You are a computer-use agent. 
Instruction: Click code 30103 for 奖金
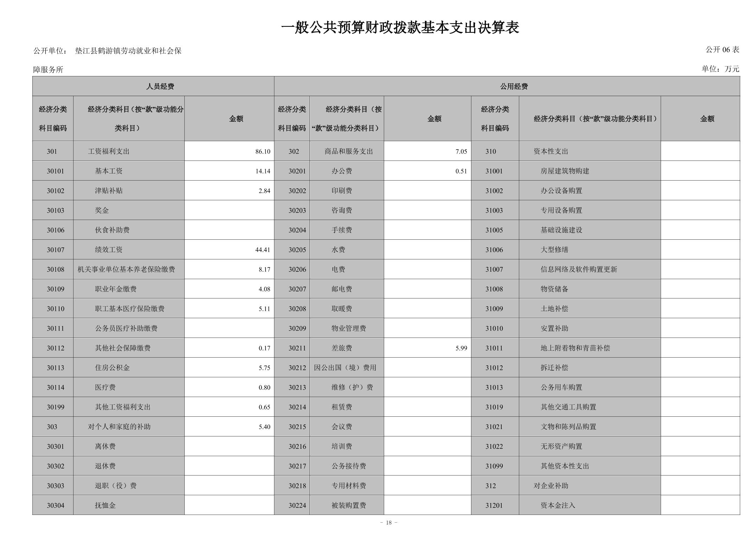coord(56,210)
